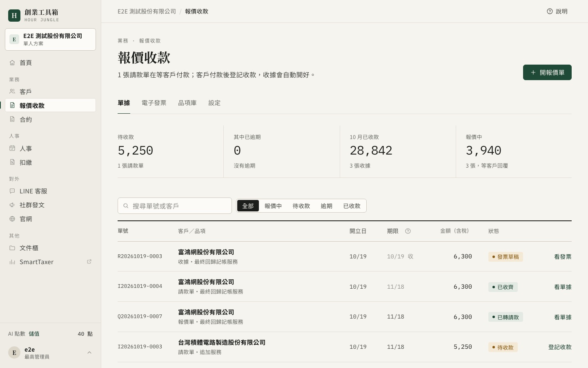
Task: Click the SmartTaxer external link icon
Action: coord(89,262)
